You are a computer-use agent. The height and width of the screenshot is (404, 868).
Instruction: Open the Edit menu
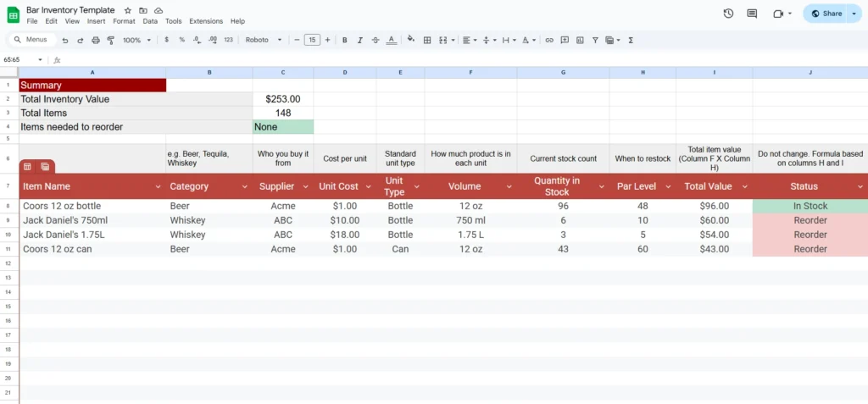tap(52, 21)
